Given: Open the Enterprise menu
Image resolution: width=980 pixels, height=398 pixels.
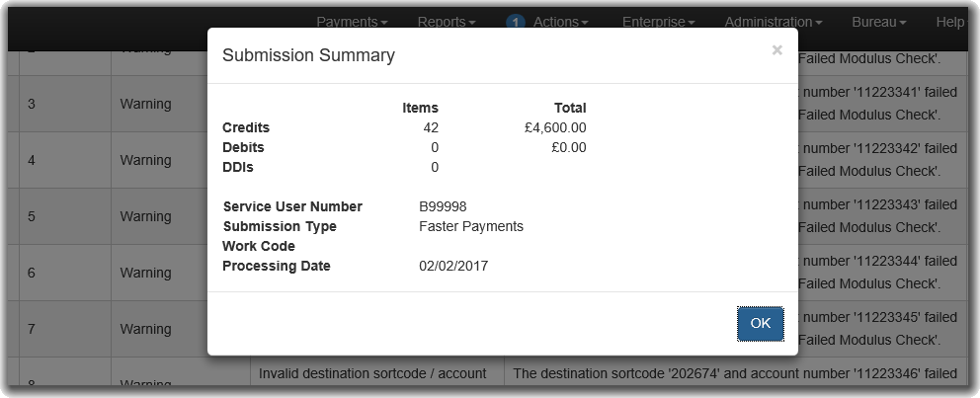Looking at the screenshot, I should pyautogui.click(x=658, y=22).
